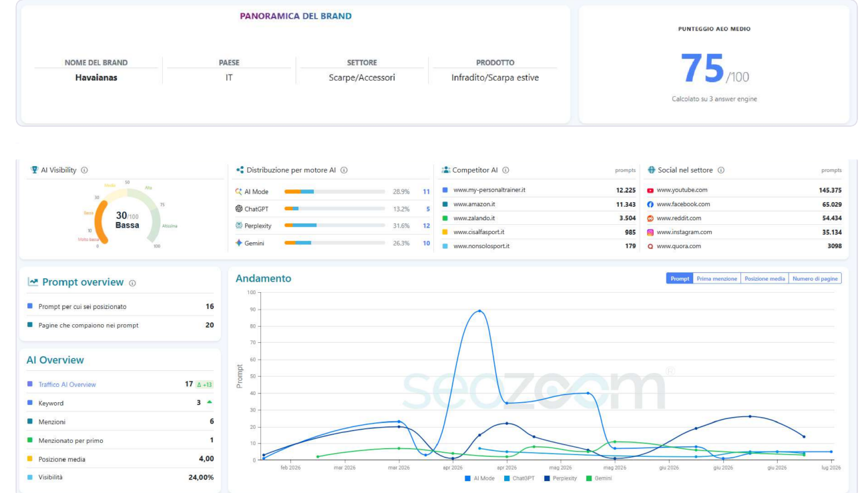The height and width of the screenshot is (493, 868).
Task: Click the Menzionato per primo row
Action: (x=120, y=440)
